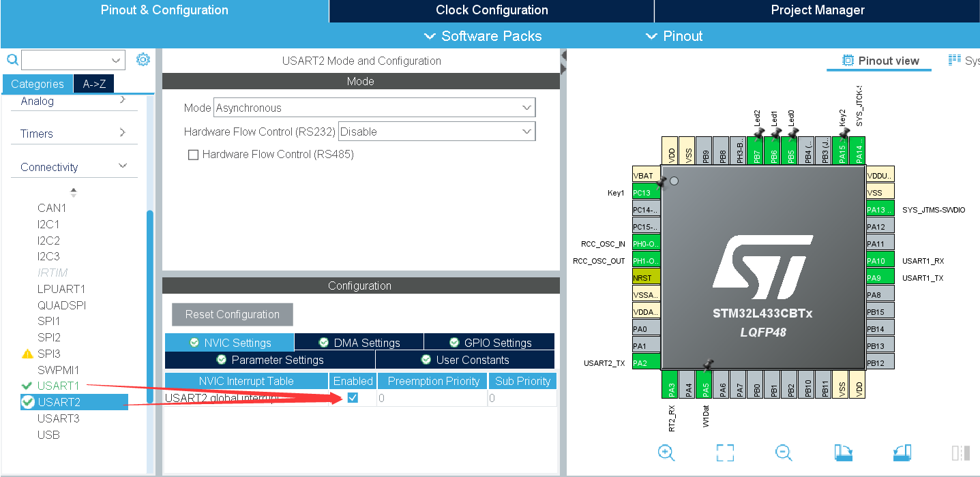Open the Software Packs menu

click(483, 36)
